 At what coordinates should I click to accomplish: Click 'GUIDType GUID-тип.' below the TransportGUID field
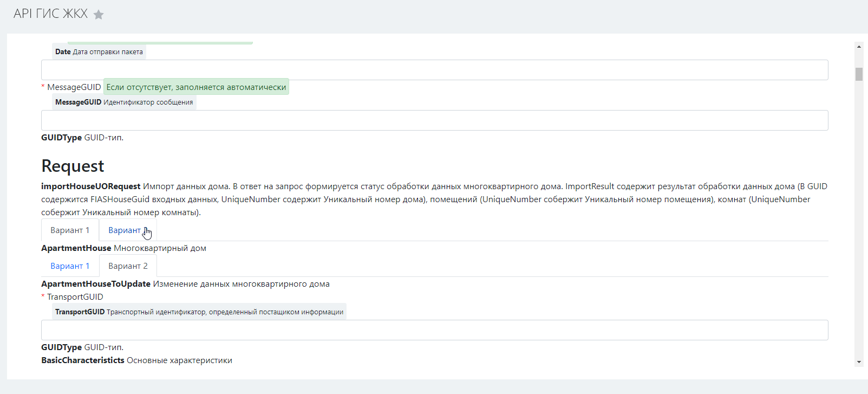pos(82,347)
